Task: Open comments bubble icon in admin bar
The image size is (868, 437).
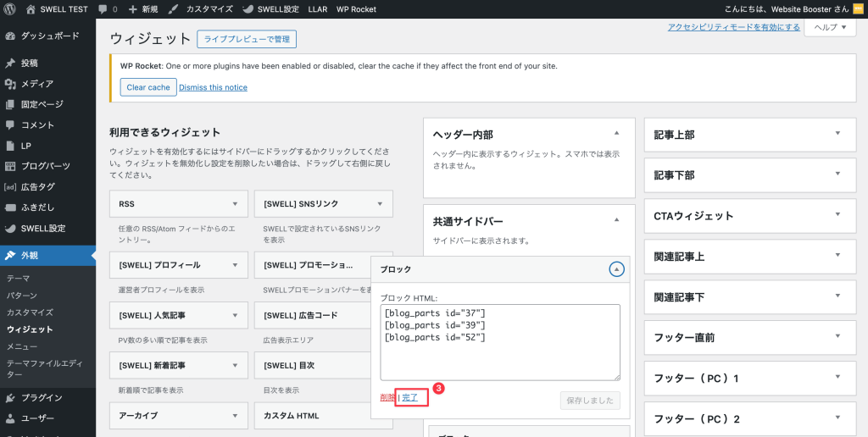Action: (102, 9)
